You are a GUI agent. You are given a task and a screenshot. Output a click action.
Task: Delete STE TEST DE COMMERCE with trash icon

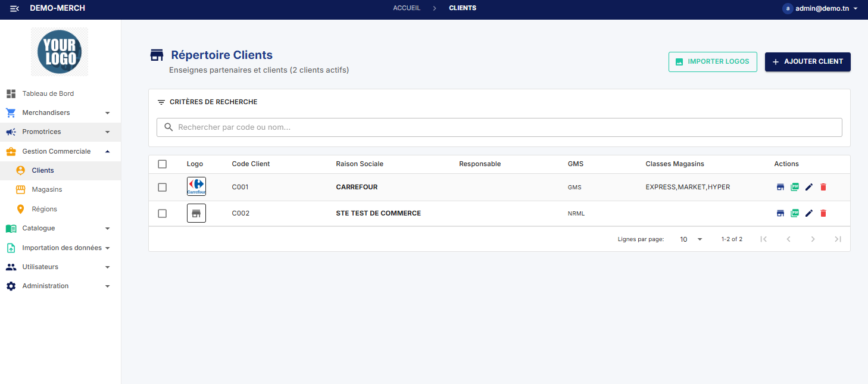823,213
